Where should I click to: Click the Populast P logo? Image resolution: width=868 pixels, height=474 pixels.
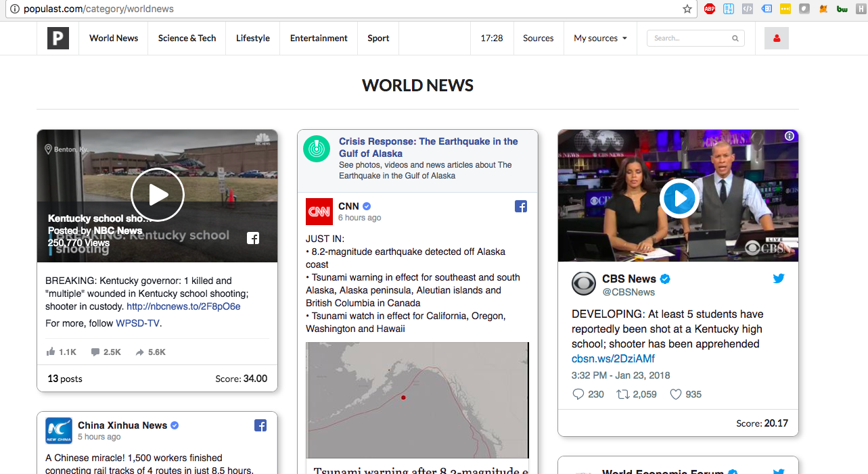(x=58, y=38)
